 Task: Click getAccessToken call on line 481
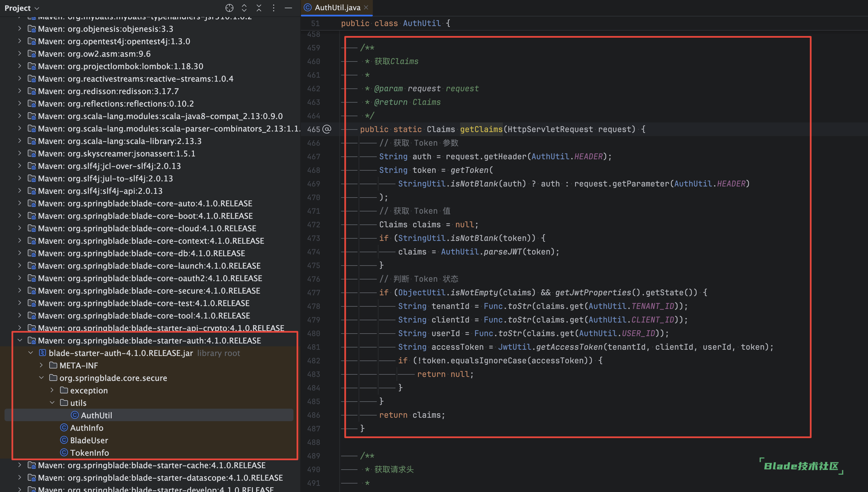pos(569,347)
